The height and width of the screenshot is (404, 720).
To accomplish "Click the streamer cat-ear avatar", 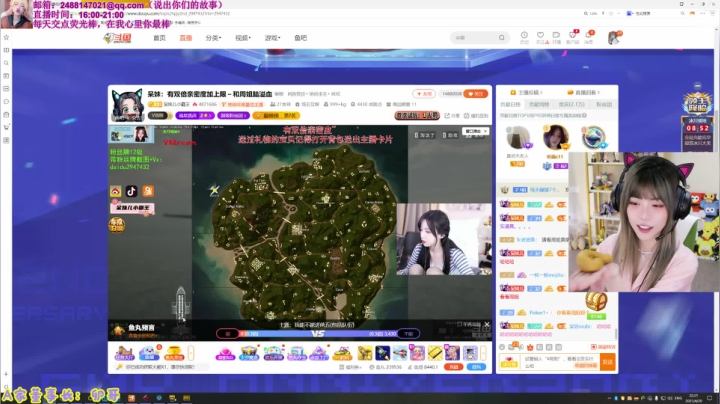I will [x=127, y=105].
